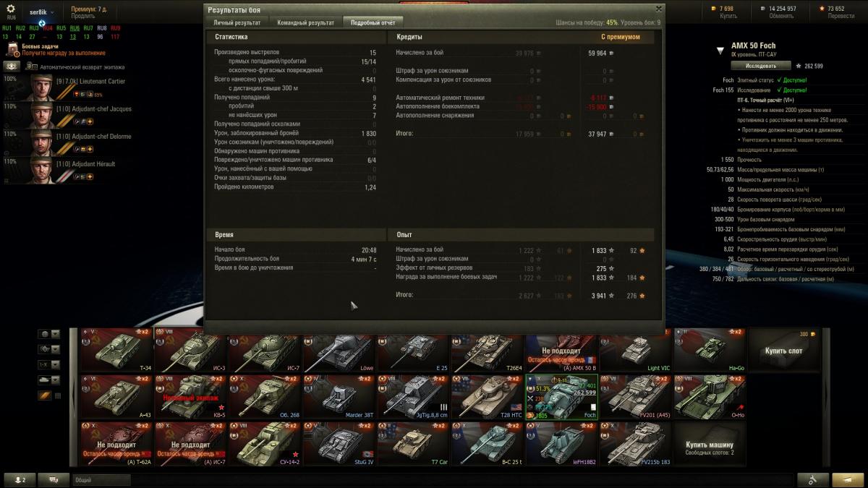Open the nation filter dropdown
Screen dimensions: 868x488
[48, 334]
